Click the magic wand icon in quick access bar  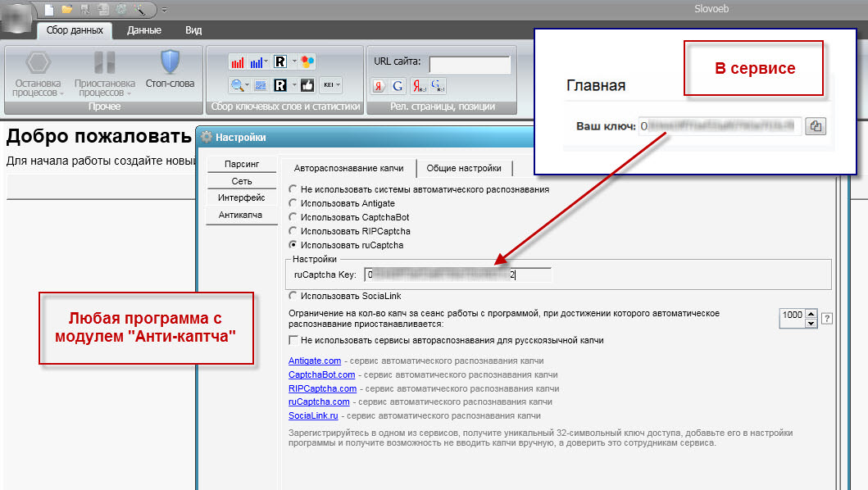pyautogui.click(x=139, y=9)
